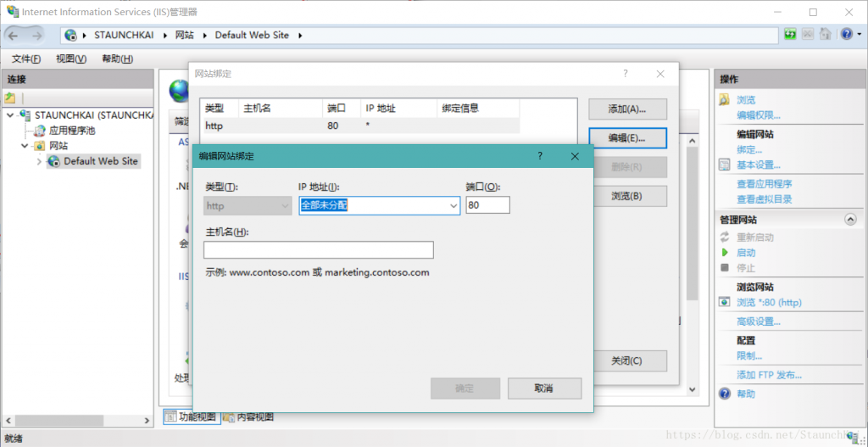Open the IP 地址 dropdown list
The height and width of the screenshot is (447, 868).
(453, 205)
